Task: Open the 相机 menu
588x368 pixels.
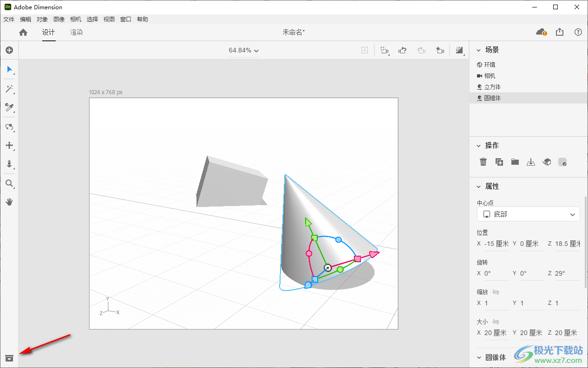Action: 76,19
